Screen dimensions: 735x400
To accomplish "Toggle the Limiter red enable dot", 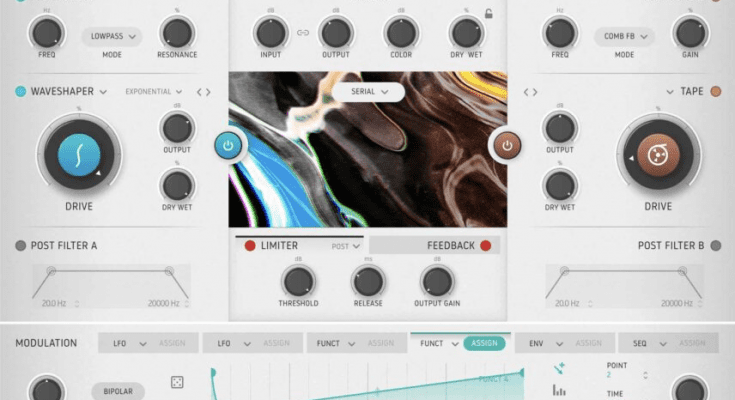I will coord(250,245).
